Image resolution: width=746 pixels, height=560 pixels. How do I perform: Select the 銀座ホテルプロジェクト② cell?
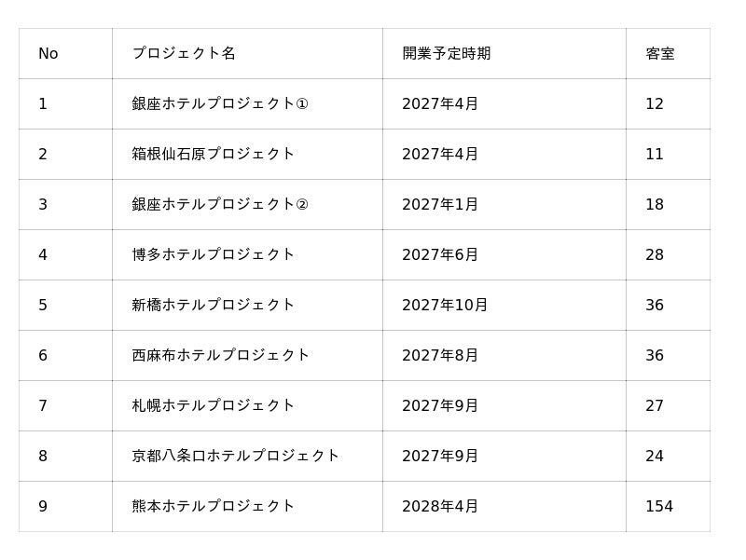[247, 205]
